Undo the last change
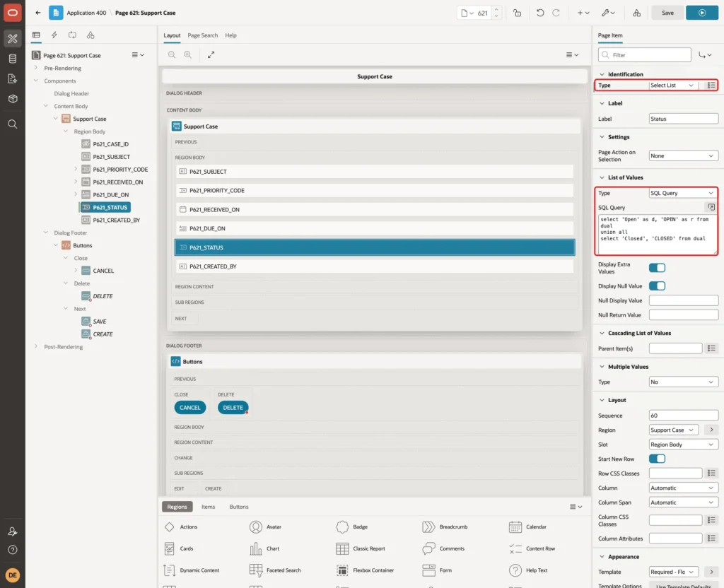Image resolution: width=724 pixels, height=588 pixels. [x=539, y=13]
